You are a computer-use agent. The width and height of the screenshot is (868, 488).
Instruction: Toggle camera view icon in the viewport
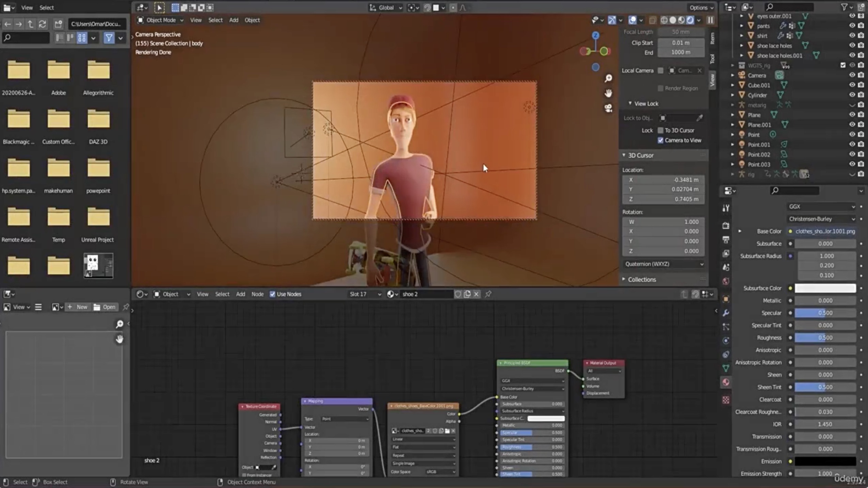tap(608, 108)
